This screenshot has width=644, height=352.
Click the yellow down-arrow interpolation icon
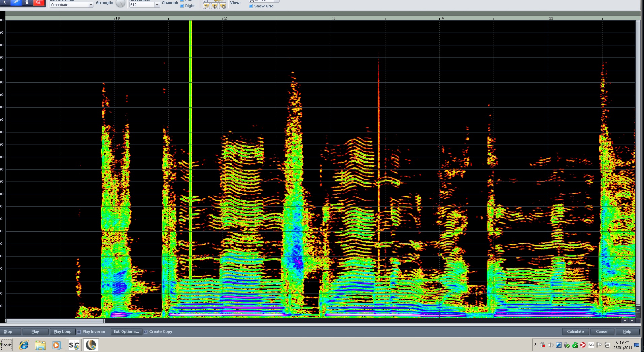tap(214, 6)
